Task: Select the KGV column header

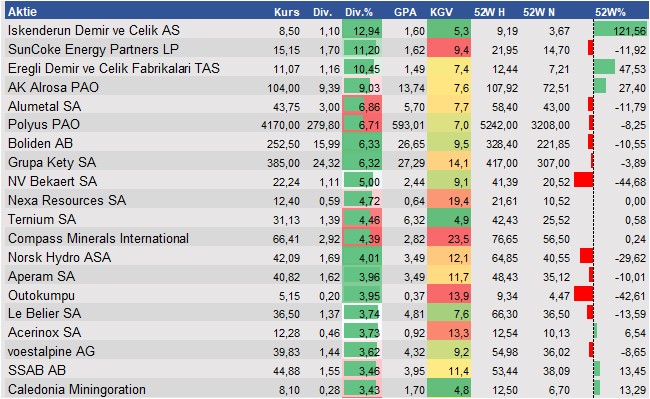Action: click(441, 12)
